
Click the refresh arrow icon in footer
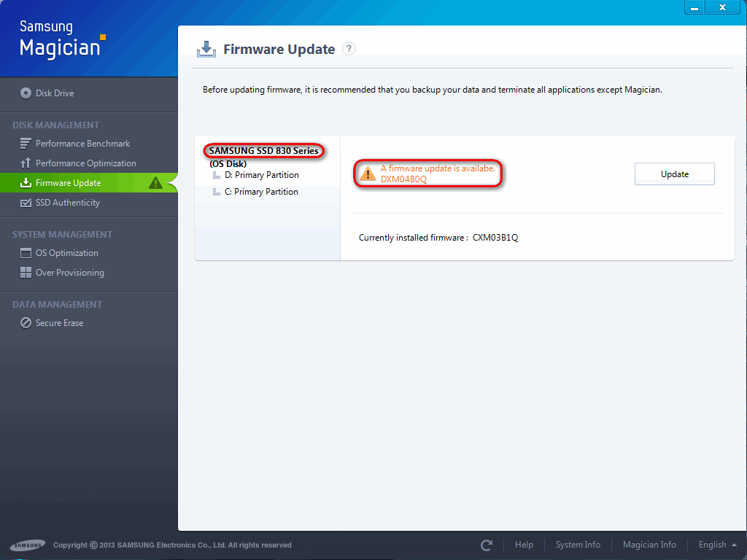pos(487,545)
